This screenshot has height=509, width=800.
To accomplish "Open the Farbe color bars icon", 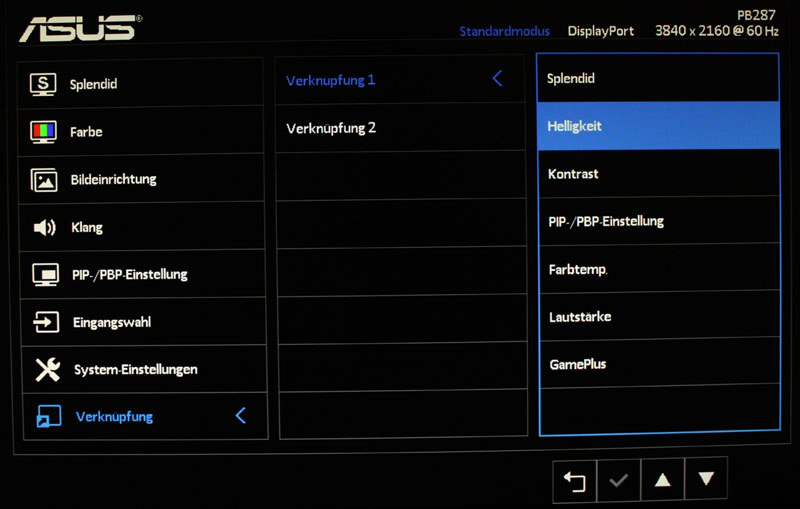I will click(43, 132).
